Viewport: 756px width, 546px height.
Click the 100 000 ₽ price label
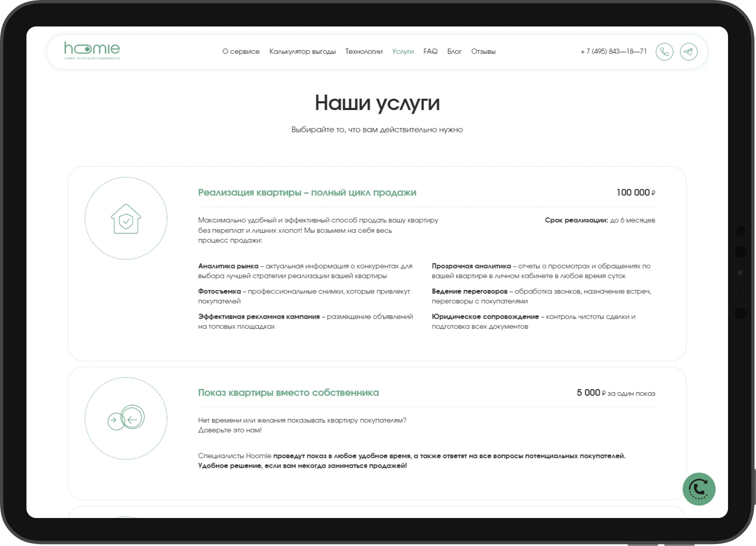click(635, 192)
